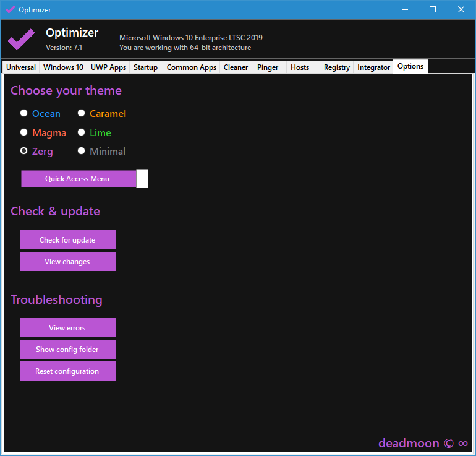476x456 pixels.
Task: Pick the Magma theme radio button
Action: point(24,132)
